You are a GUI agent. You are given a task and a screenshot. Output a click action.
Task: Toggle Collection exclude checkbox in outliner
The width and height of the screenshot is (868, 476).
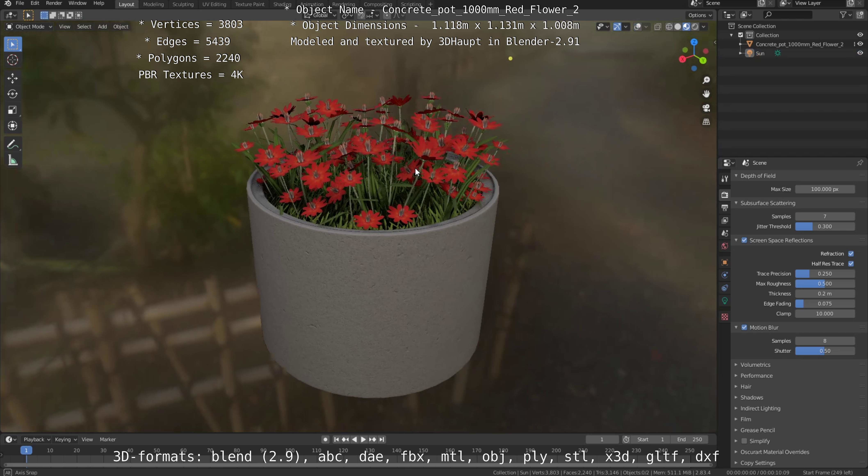[741, 35]
